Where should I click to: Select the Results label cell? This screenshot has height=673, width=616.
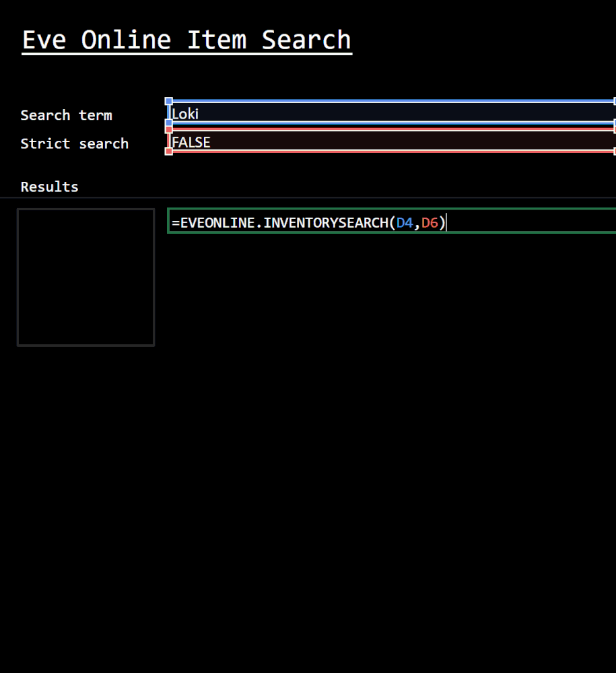(x=50, y=187)
